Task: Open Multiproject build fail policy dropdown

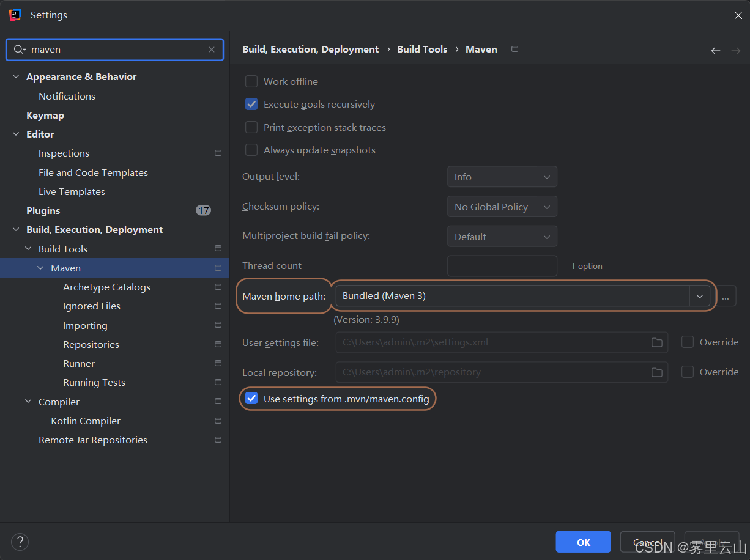Action: [x=502, y=237]
